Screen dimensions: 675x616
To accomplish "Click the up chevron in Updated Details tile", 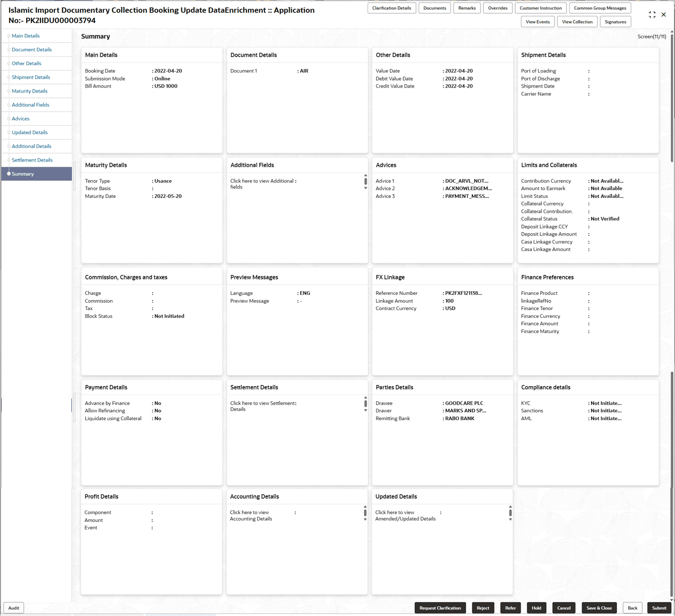I will click(510, 506).
